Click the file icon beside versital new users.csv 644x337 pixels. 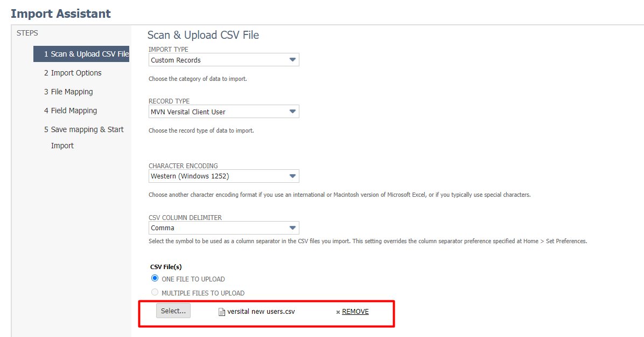coord(221,312)
